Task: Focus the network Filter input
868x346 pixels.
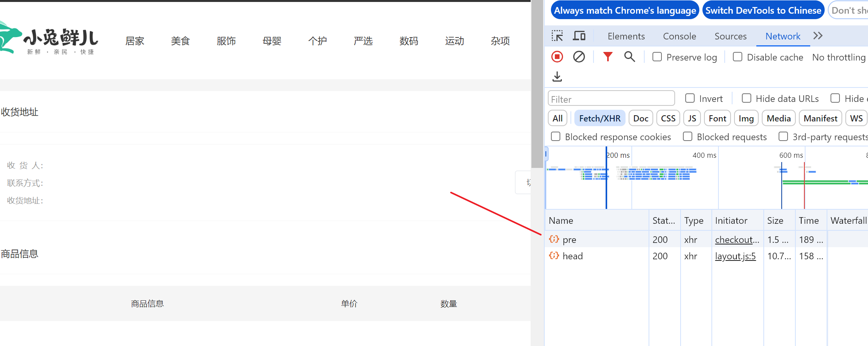Action: (x=611, y=99)
